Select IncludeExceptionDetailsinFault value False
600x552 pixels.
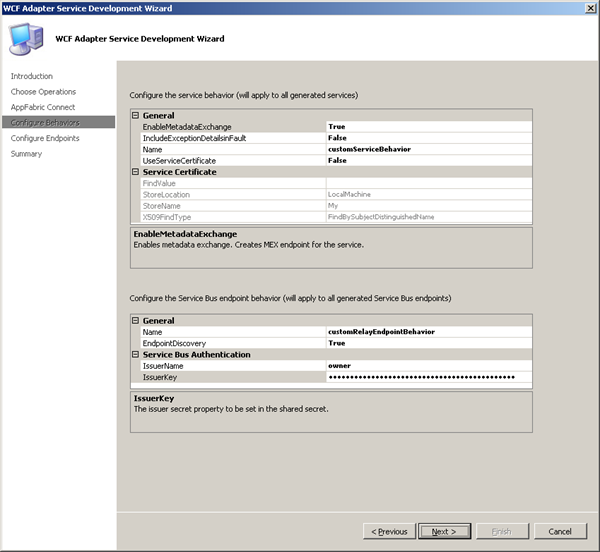click(x=429, y=138)
